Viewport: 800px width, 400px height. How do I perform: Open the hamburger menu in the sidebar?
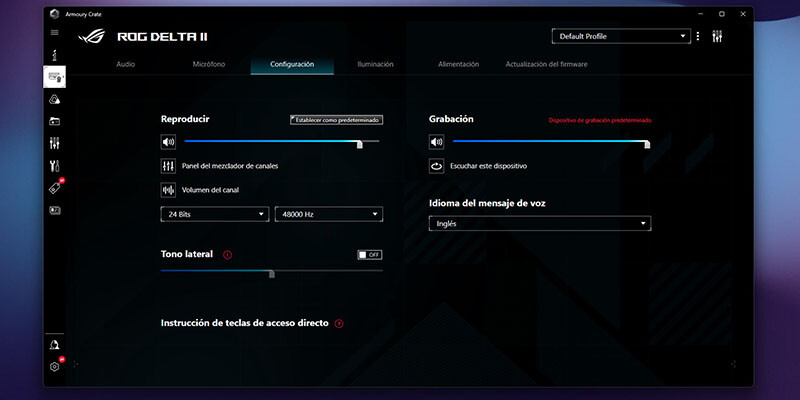pos(55,33)
